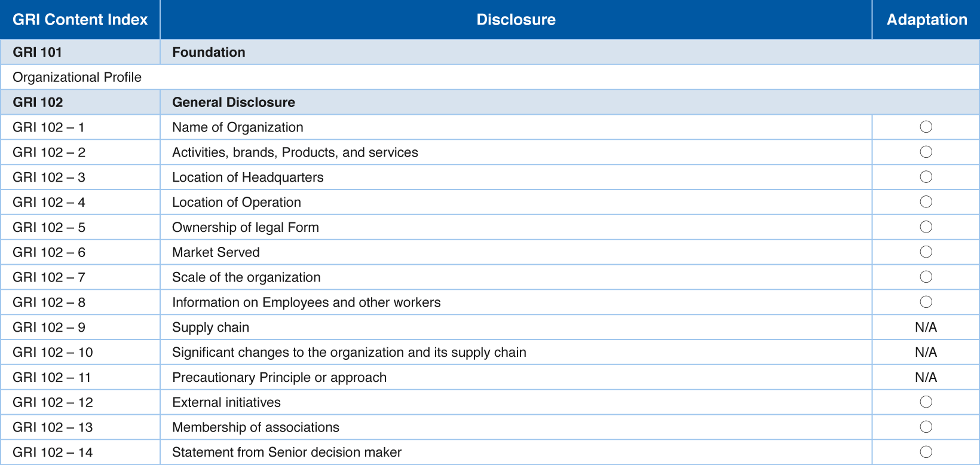The image size is (980, 465).
Task: Select the 'GRI 102 – 1' cell
Action: point(80,127)
